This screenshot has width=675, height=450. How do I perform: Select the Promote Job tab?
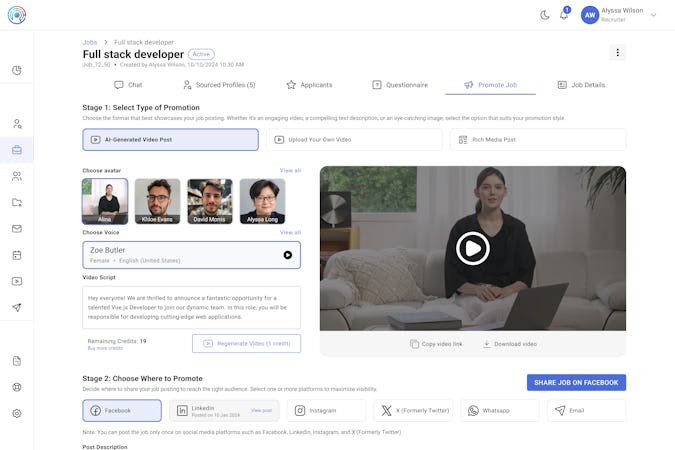pyautogui.click(x=490, y=85)
